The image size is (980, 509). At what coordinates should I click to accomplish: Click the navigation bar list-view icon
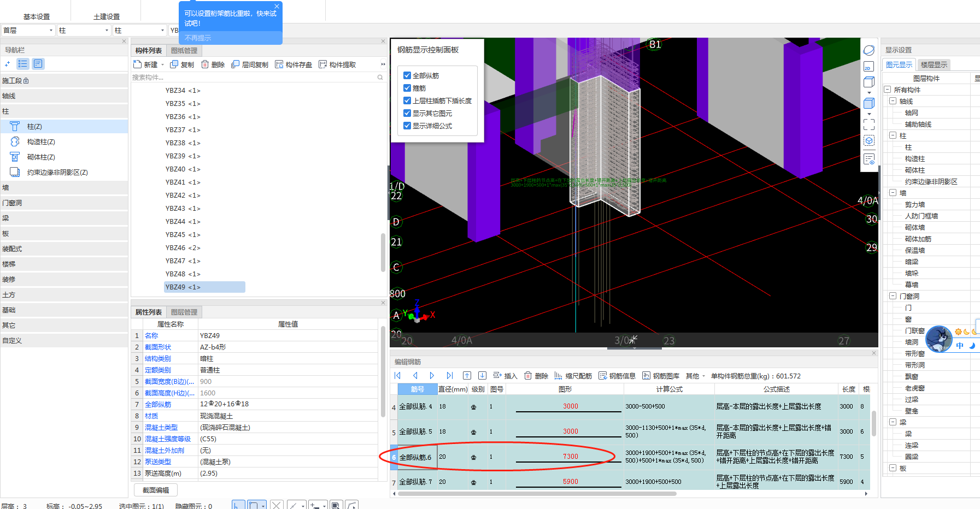[x=23, y=64]
